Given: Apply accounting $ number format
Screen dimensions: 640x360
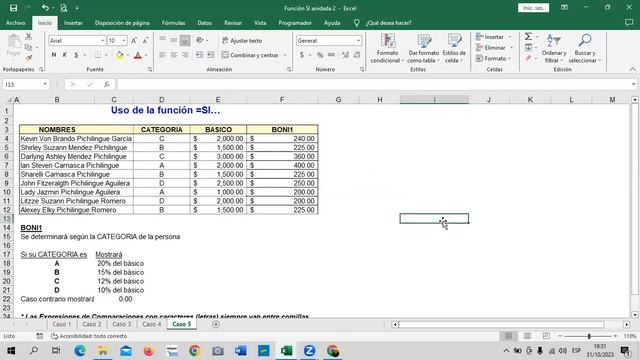Looking at the screenshot, I should pyautogui.click(x=302, y=55).
